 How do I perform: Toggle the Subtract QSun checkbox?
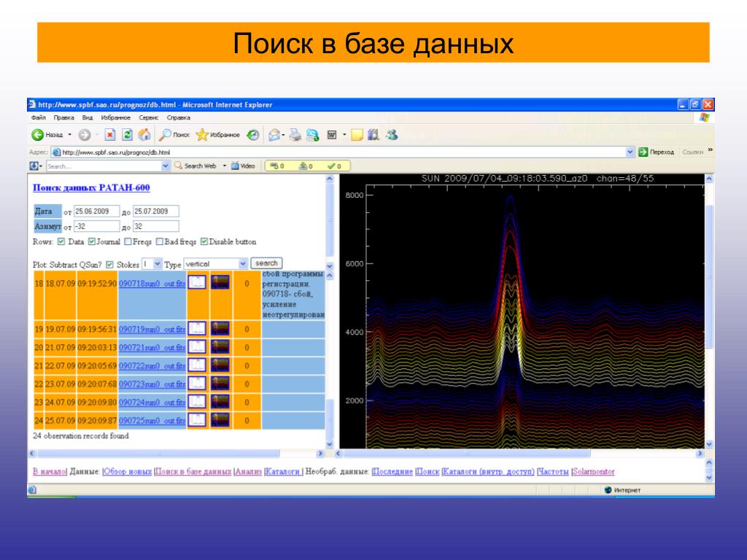[x=109, y=264]
